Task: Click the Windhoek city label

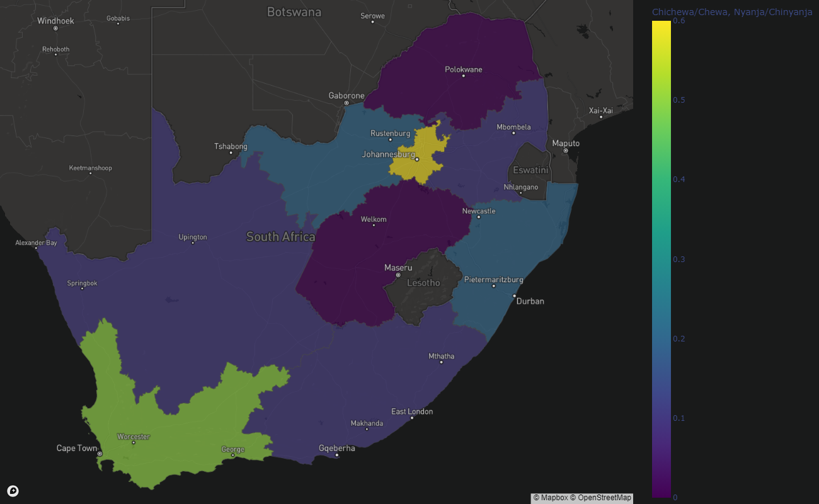Action: [x=55, y=21]
